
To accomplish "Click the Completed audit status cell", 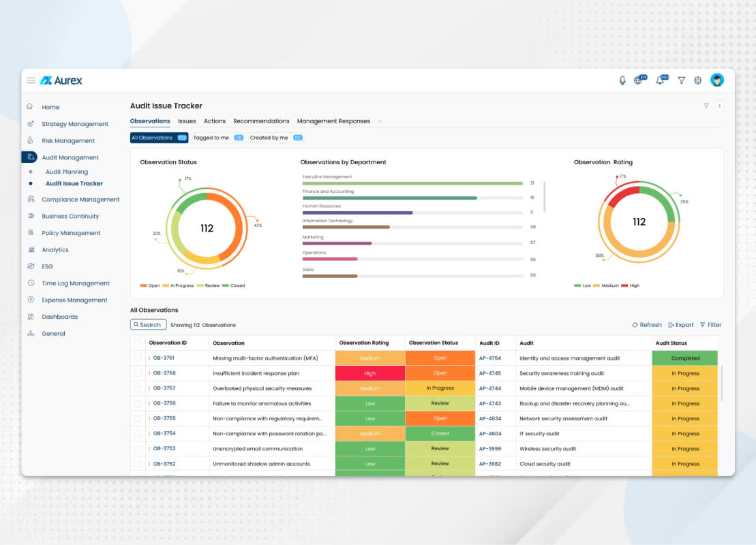I will coord(684,358).
